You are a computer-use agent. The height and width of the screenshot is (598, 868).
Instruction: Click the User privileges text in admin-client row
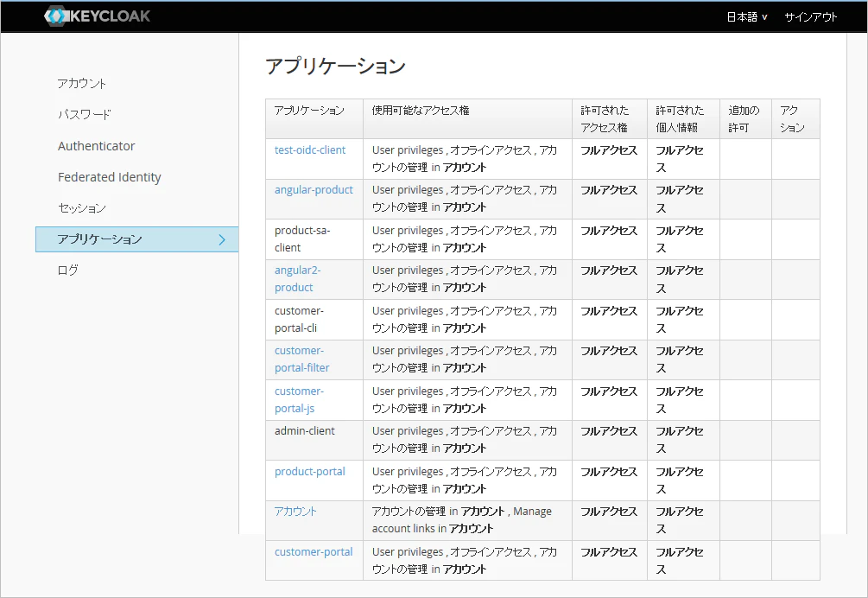point(408,431)
